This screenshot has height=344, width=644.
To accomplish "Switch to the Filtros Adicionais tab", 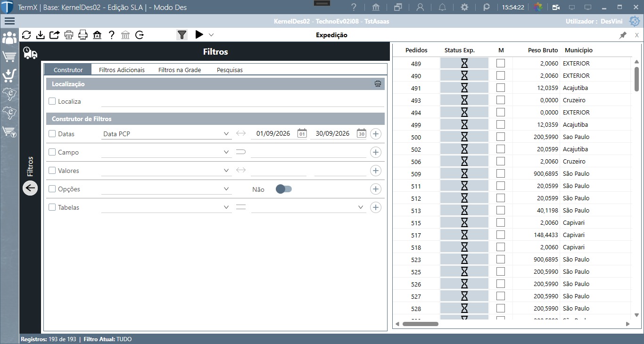I will [x=122, y=70].
